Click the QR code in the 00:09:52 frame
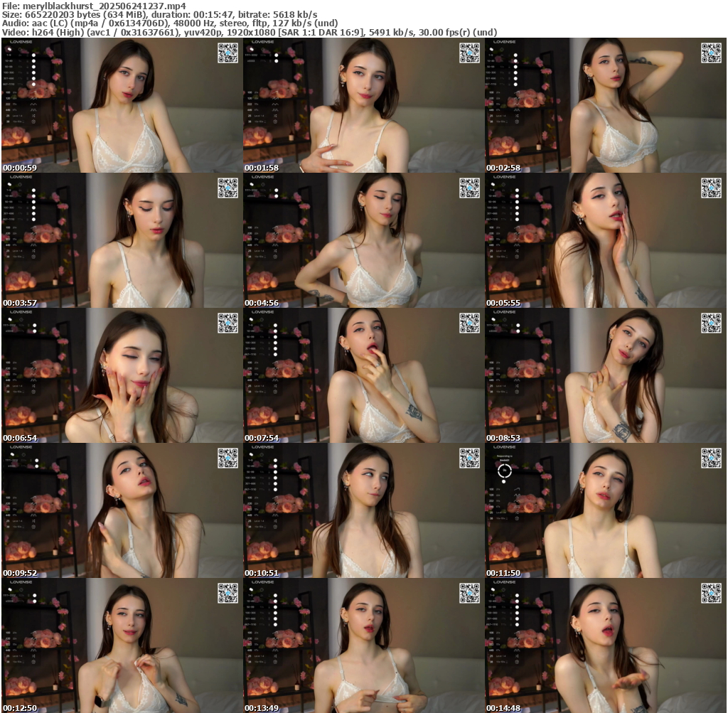Viewport: 728px width, 713px height. pos(227,459)
